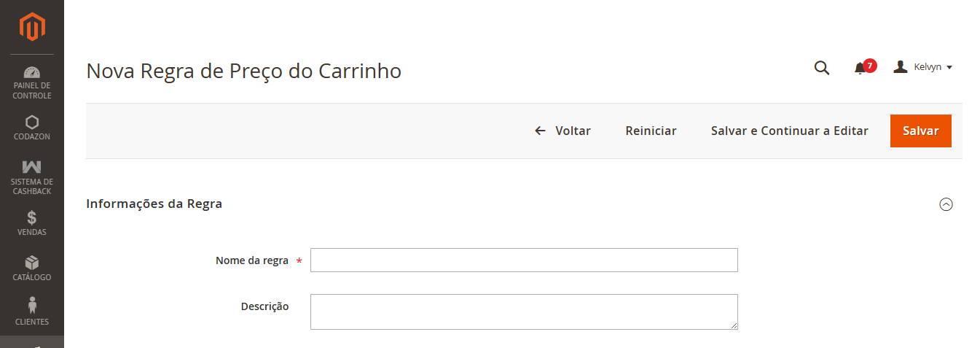Click the user avatar icon
Image resolution: width=980 pixels, height=348 pixels.
pos(901,67)
